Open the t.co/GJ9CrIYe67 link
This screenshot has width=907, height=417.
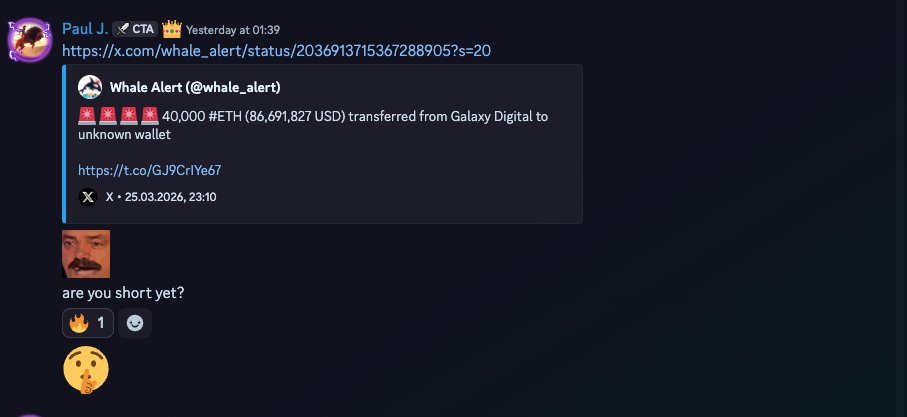(x=150, y=170)
